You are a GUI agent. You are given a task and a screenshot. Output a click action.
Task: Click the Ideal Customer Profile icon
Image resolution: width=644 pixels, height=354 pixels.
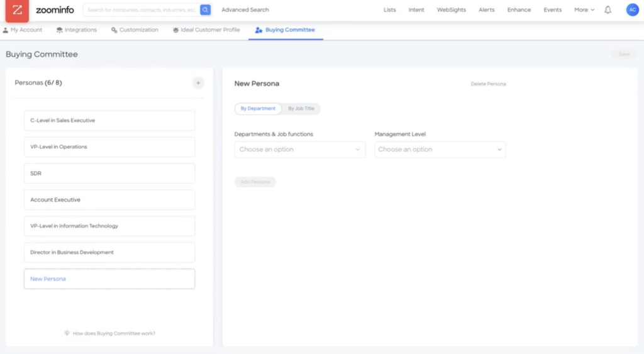pos(176,30)
